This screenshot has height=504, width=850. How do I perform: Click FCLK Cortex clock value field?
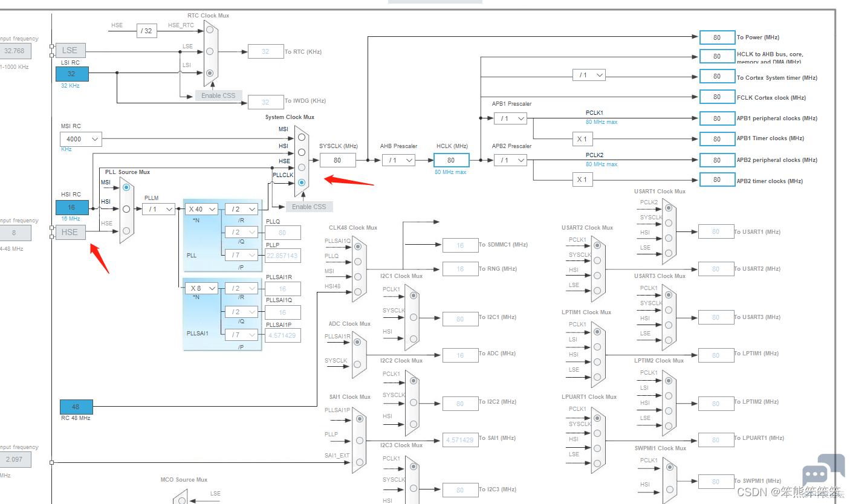coord(717,97)
